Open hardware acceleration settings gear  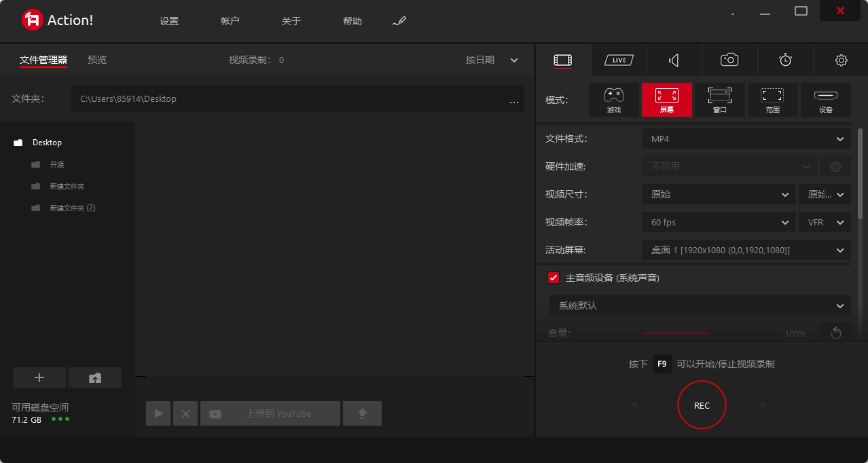coord(835,166)
